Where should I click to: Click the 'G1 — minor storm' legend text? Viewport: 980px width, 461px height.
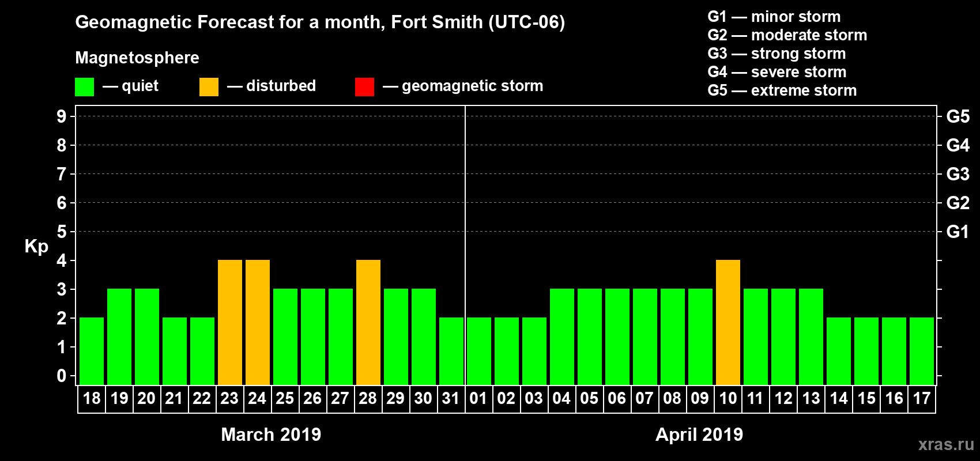click(x=774, y=17)
